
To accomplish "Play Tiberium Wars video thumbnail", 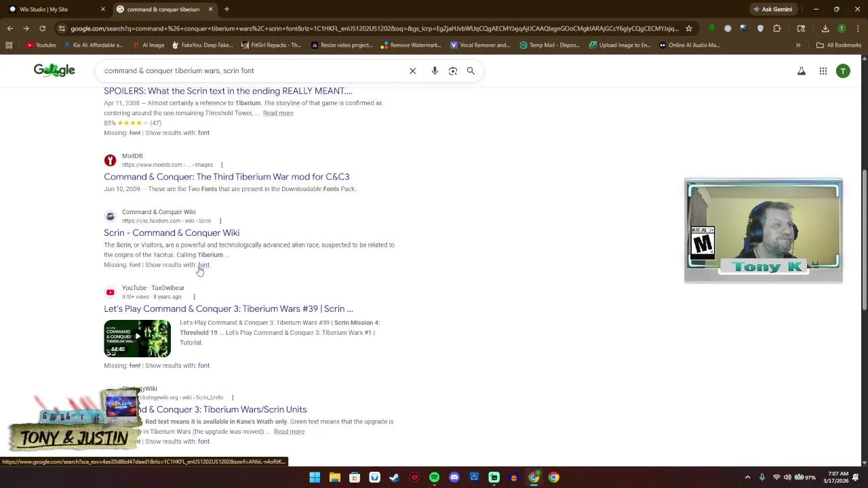I will point(137,338).
